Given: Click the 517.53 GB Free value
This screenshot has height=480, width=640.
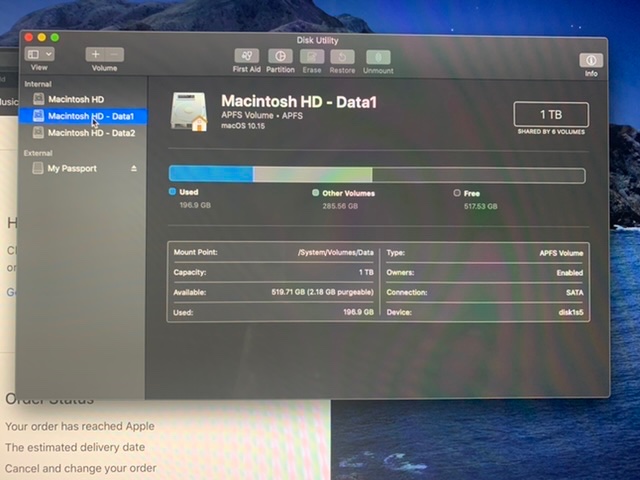Looking at the screenshot, I should coord(480,207).
